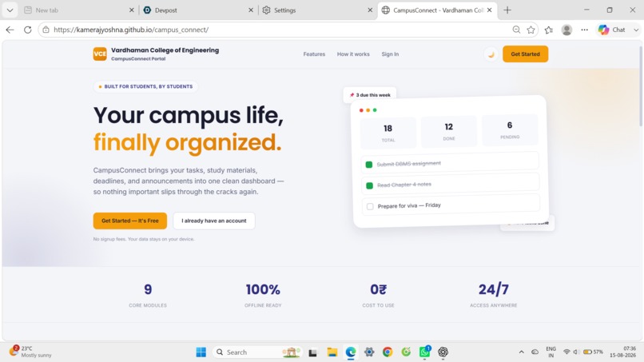This screenshot has height=362, width=644.
Task: Open the tab search dropdown arrow
Action: 10,10
